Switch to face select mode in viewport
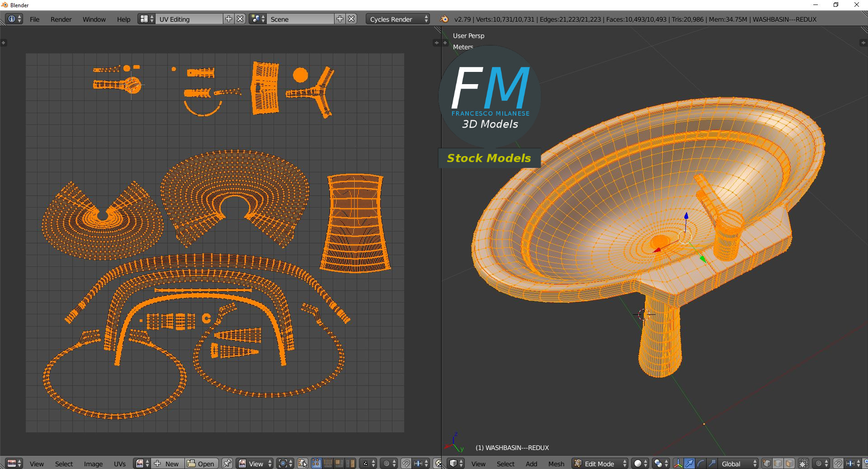The image size is (868, 469). click(789, 464)
